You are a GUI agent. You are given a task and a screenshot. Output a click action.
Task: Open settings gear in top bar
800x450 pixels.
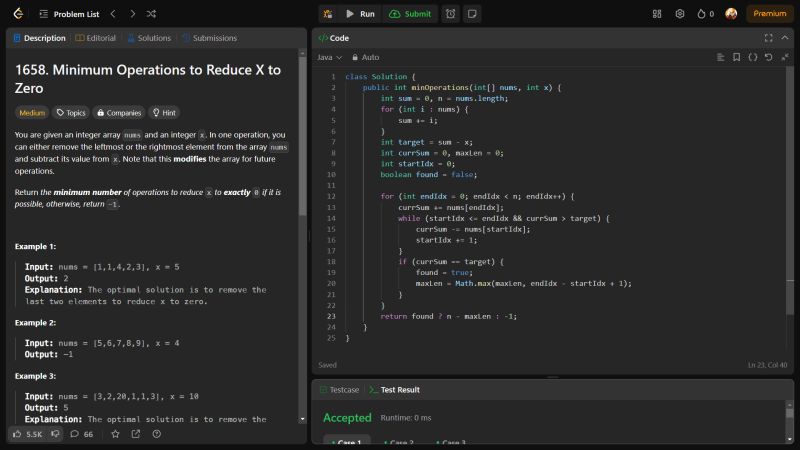click(x=680, y=14)
